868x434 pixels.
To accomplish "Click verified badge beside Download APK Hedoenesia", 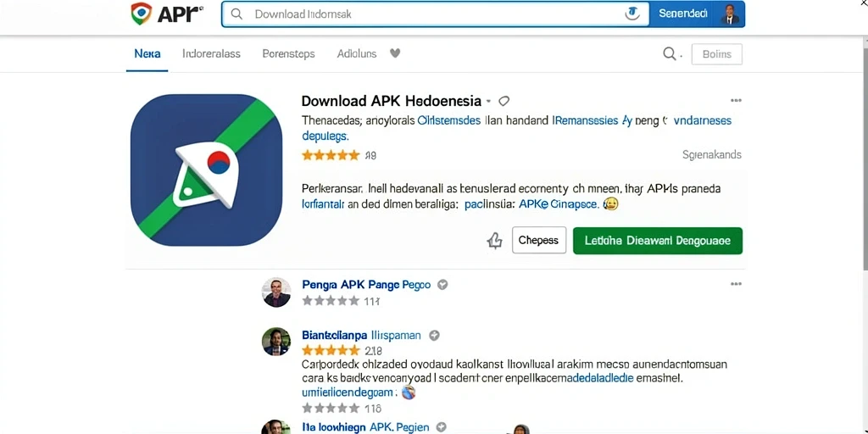I will [504, 102].
